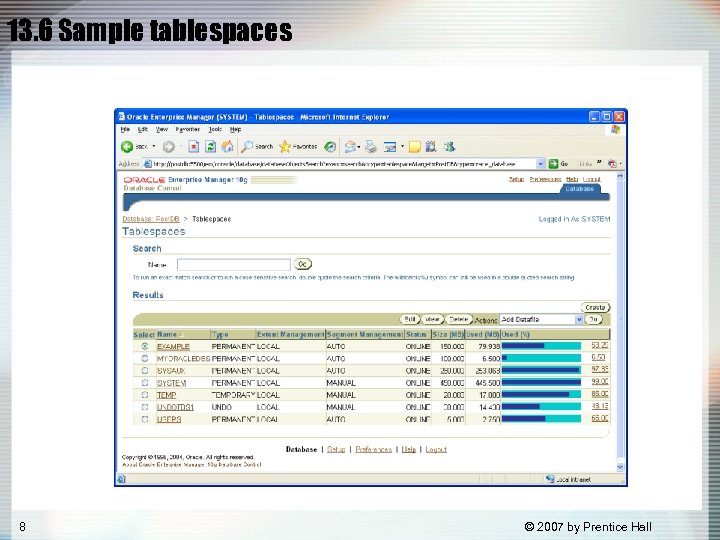Open the UNDOTBS1 tablespace link
The height and width of the screenshot is (540, 720).
pyautogui.click(x=175, y=407)
